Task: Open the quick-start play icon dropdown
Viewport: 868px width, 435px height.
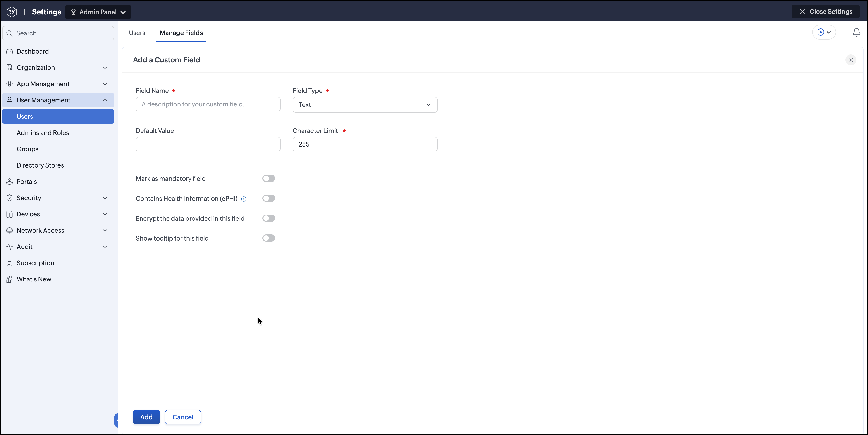Action: (x=824, y=32)
